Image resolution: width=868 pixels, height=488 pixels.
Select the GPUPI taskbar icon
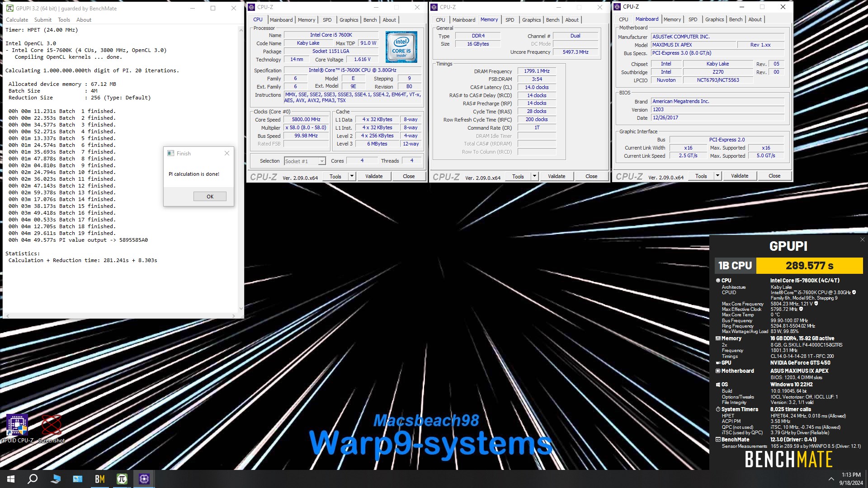click(122, 479)
